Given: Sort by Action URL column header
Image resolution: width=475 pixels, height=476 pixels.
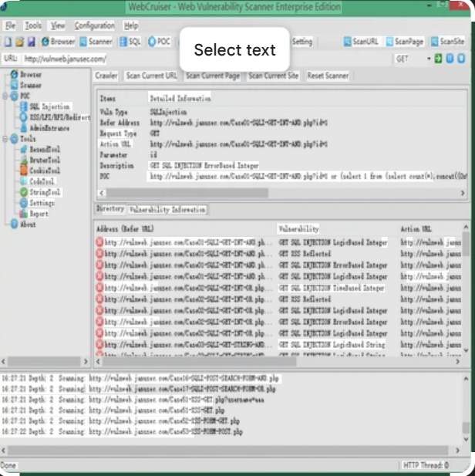Looking at the screenshot, I should (416, 229).
